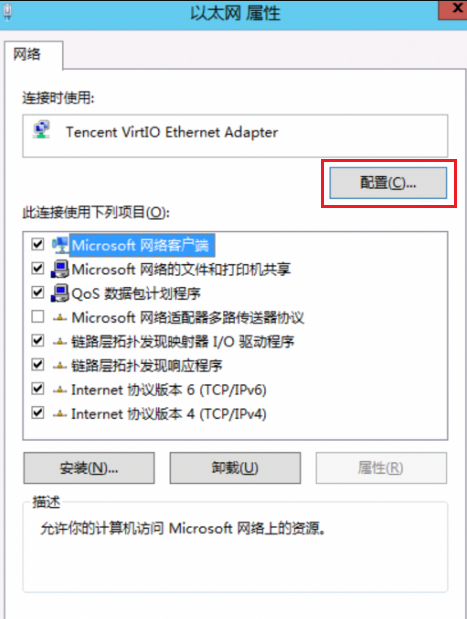Open adapter 配置(C)... button
The height and width of the screenshot is (619, 467).
tap(388, 183)
